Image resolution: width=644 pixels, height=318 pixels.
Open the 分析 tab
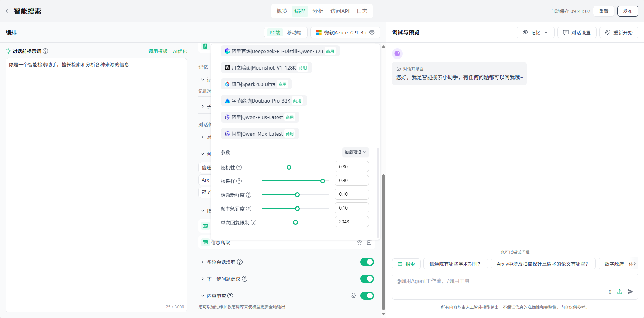coord(318,11)
